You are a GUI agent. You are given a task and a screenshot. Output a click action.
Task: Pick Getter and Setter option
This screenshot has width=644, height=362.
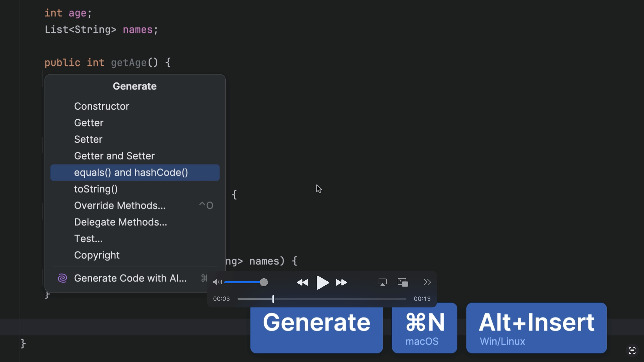coord(114,156)
